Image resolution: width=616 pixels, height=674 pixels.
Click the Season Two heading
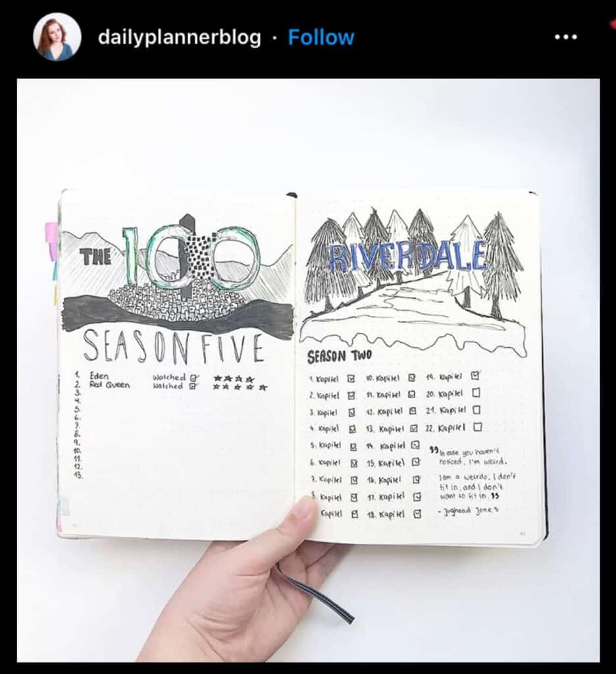pos(340,356)
